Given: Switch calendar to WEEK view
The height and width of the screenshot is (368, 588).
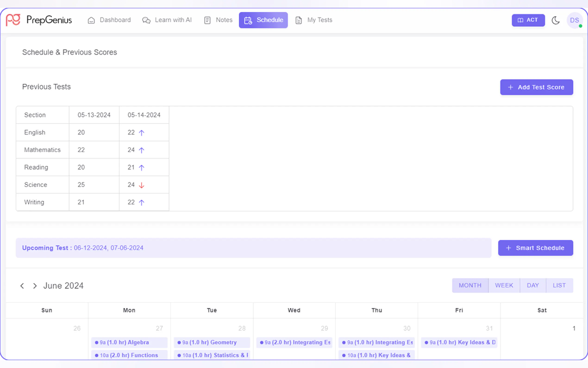Looking at the screenshot, I should [504, 285].
